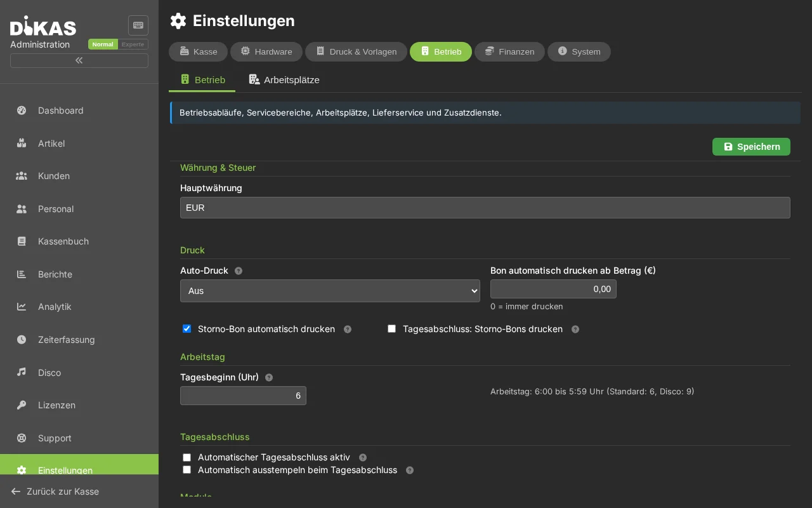Screen dimensions: 812x508
Task: Show help for Automatischer Tagesabschluss aktiv
Action: [x=363, y=457]
